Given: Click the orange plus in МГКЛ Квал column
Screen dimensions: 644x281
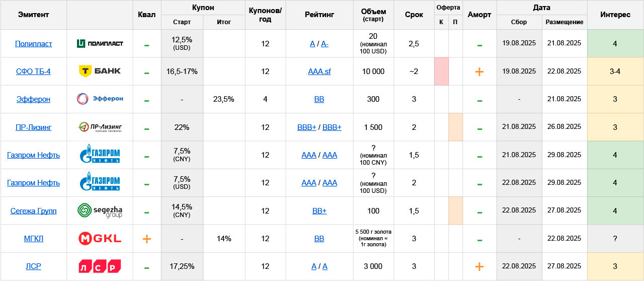Looking at the screenshot, I should (x=147, y=239).
